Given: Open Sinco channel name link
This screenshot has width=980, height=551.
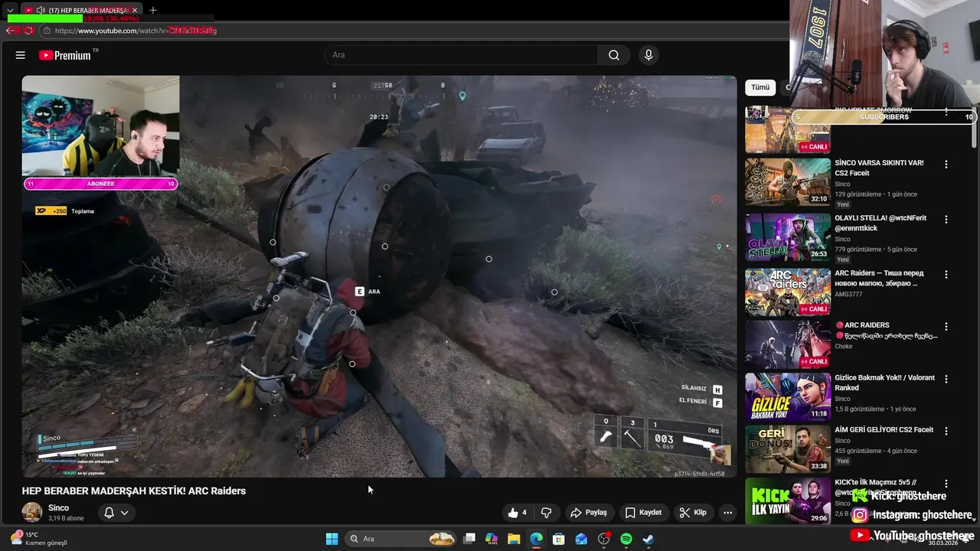Looking at the screenshot, I should coord(58,508).
